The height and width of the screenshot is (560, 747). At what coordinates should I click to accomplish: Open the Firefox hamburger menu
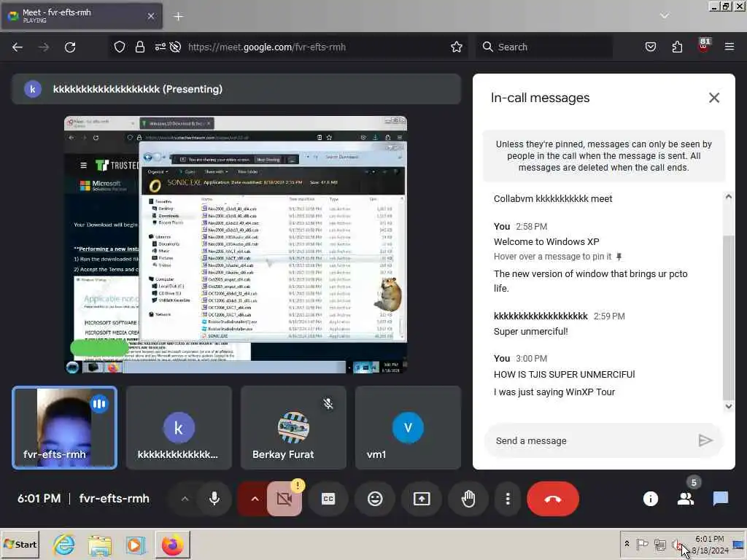(x=729, y=47)
